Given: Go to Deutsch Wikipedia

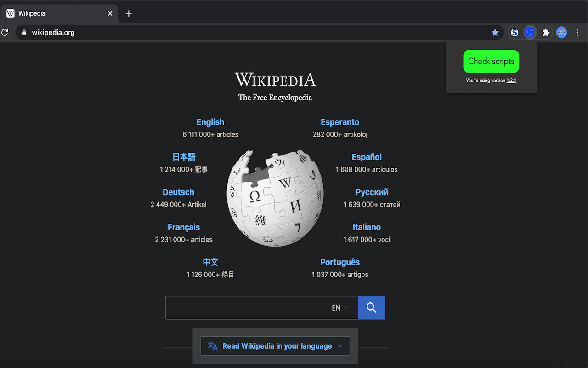Looking at the screenshot, I should click(x=178, y=192).
